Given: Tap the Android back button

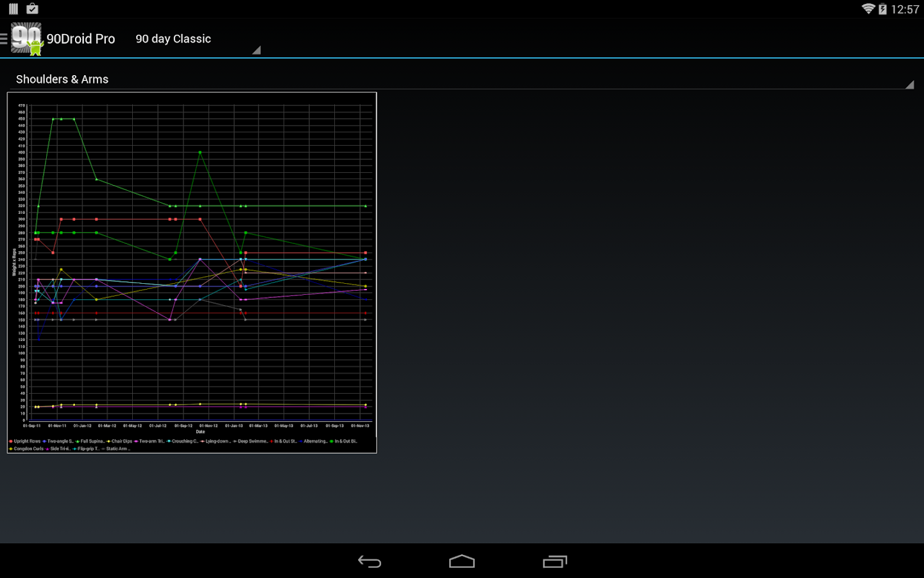Looking at the screenshot, I should point(369,561).
